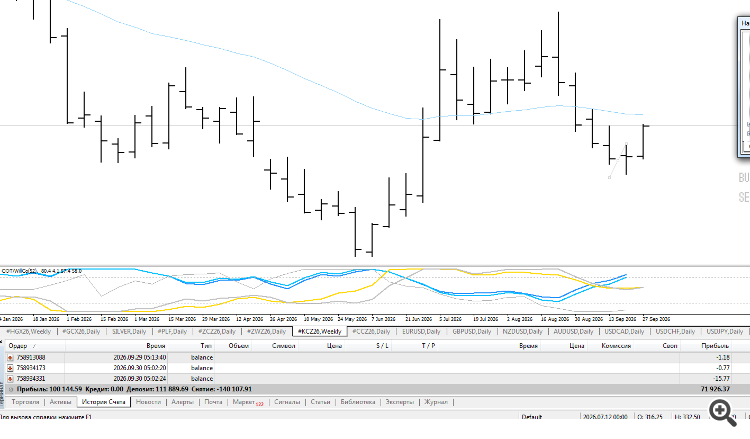
Task: Switch to the USDCHF,Daily chart tab
Action: point(675,331)
